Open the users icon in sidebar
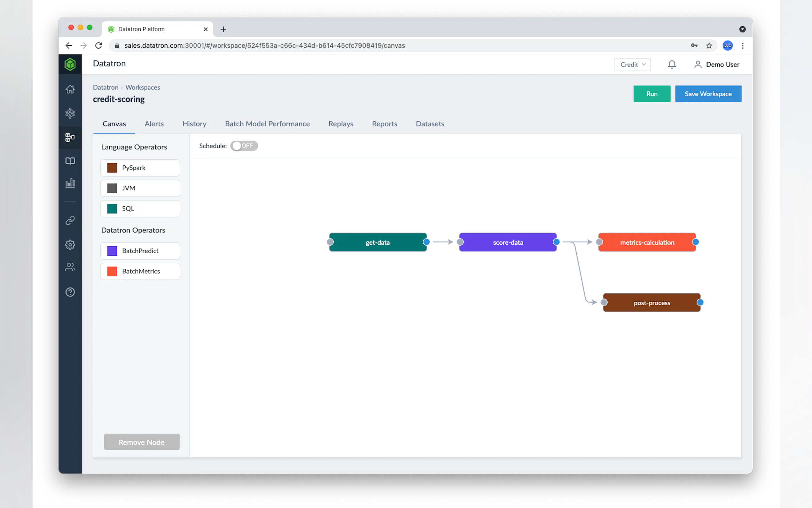This screenshot has width=812, height=508. [x=70, y=267]
